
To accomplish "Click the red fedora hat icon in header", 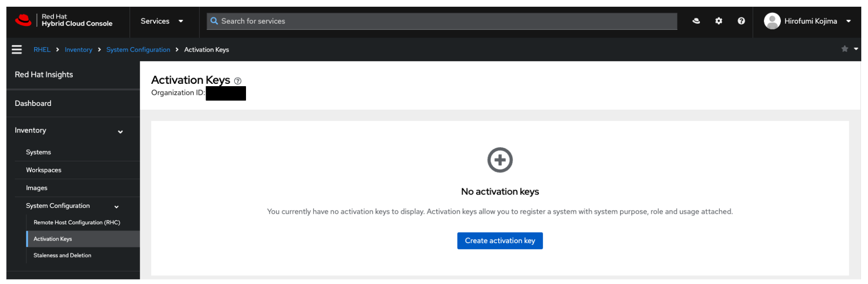I will (696, 21).
